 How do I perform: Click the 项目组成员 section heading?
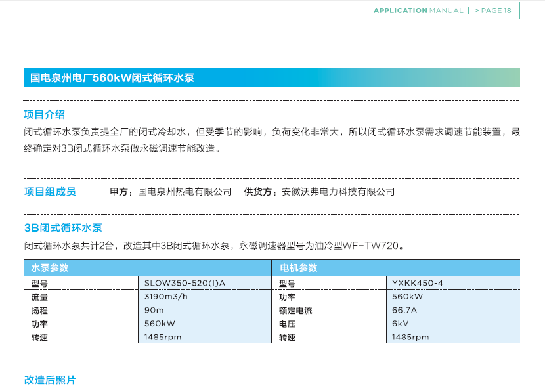50,192
